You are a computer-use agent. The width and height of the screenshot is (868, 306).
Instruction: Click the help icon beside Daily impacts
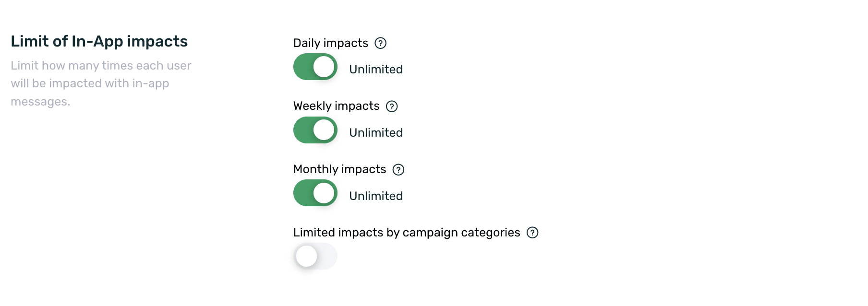(380, 43)
